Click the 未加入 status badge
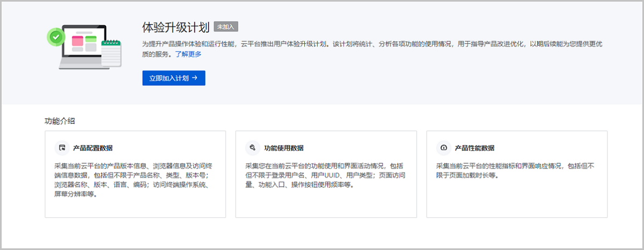 tap(225, 26)
